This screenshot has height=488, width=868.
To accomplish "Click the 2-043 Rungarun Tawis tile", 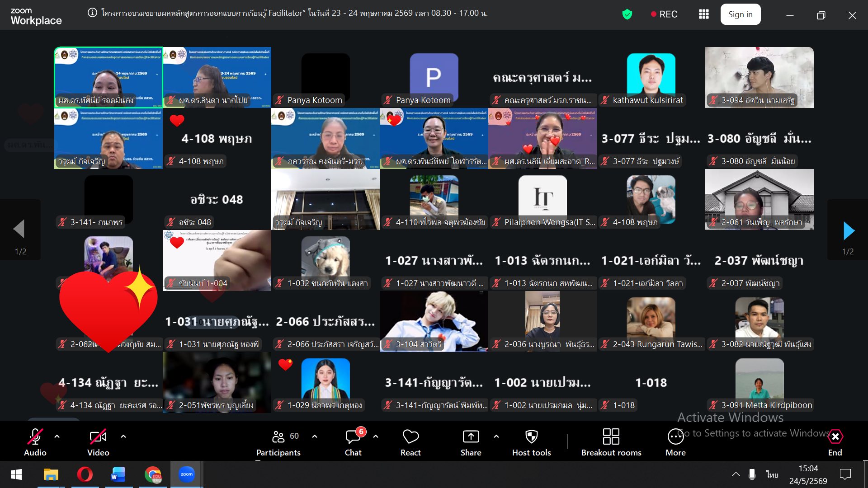I will point(651,321).
